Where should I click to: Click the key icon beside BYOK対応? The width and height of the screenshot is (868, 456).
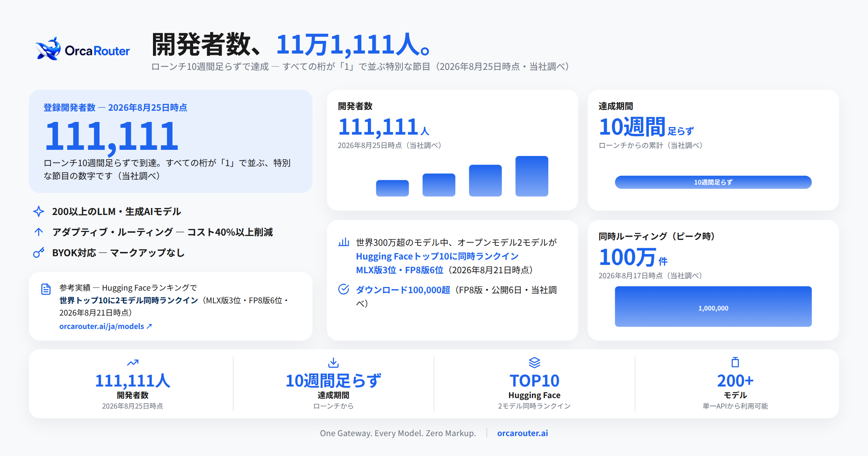pyautogui.click(x=39, y=253)
